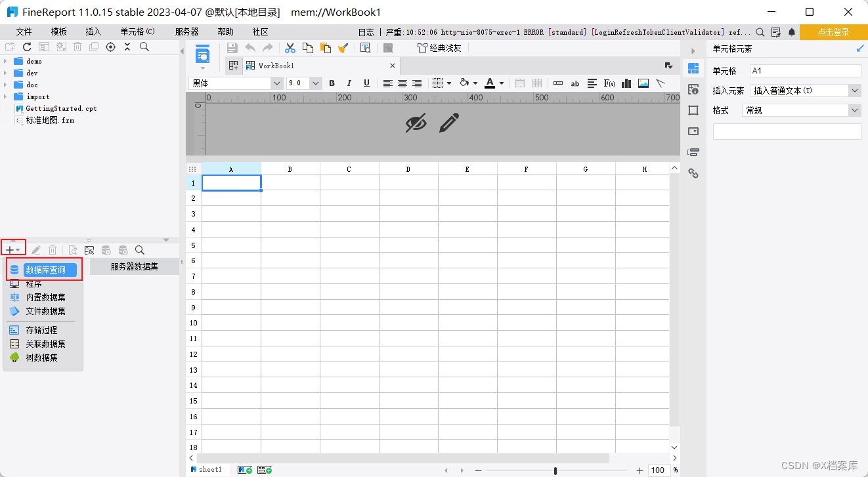Expand the import folder
The height and width of the screenshot is (477, 868).
(x=5, y=96)
